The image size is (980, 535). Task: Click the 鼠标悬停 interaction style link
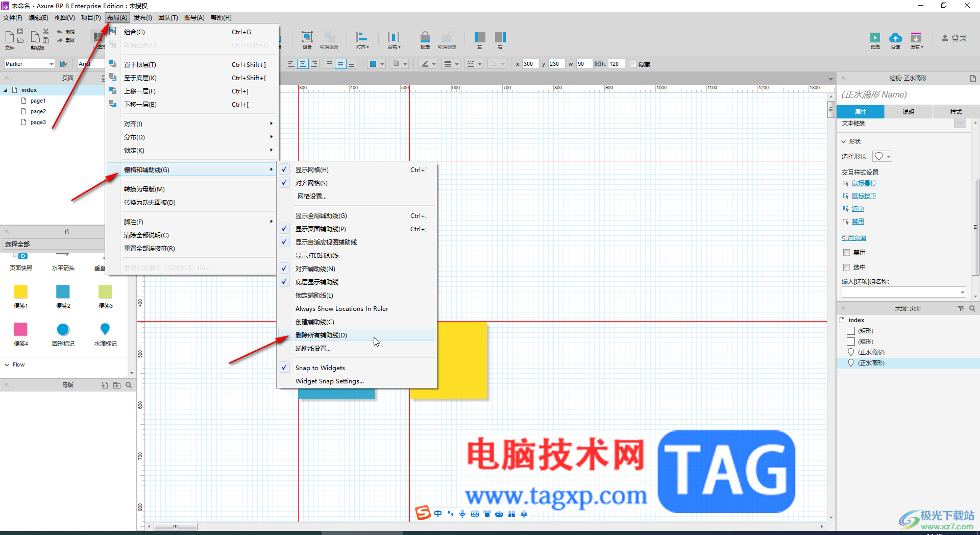click(x=864, y=183)
